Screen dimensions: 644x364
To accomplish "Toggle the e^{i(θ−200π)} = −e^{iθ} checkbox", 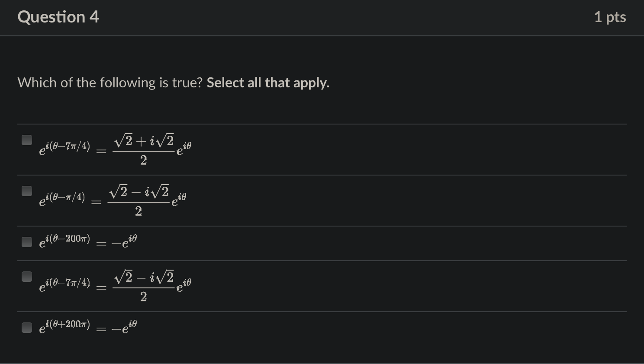I will tap(27, 243).
